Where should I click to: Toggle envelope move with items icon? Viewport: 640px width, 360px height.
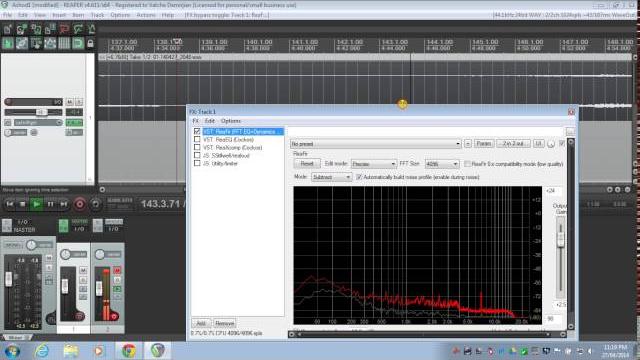[x=50, y=43]
